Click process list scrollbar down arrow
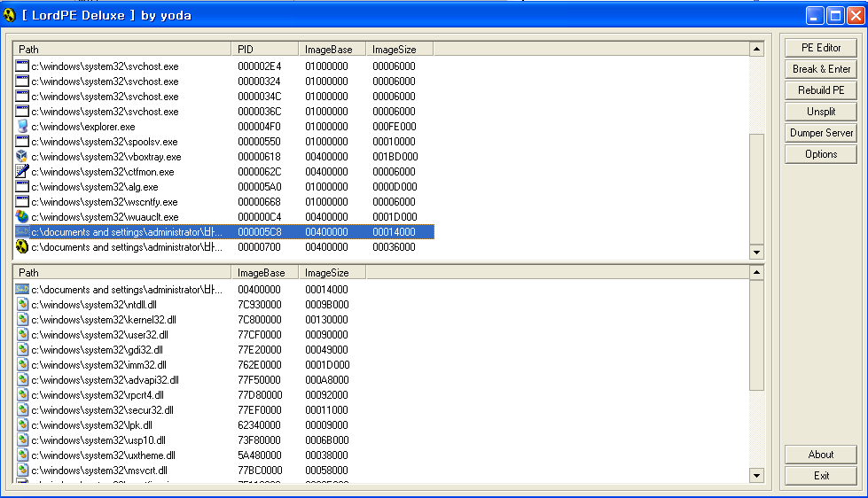The width and height of the screenshot is (868, 498). pos(757,253)
